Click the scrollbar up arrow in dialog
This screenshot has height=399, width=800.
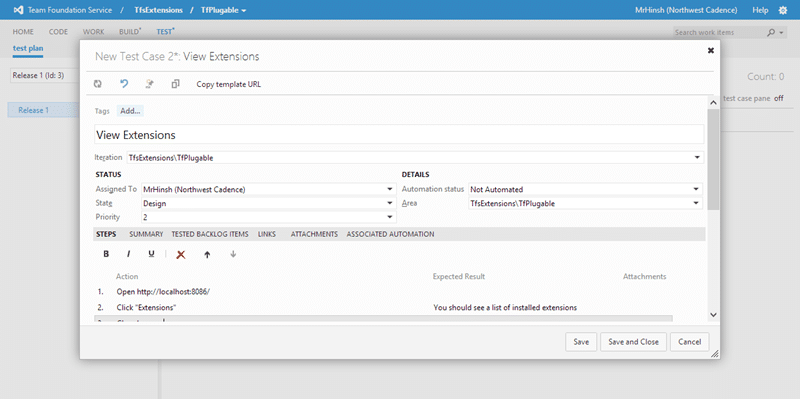pos(713,102)
